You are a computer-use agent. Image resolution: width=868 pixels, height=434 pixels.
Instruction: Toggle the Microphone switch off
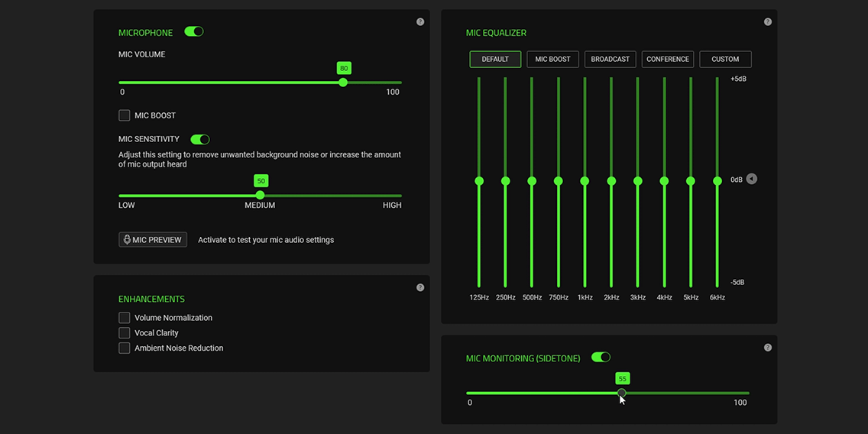point(194,31)
